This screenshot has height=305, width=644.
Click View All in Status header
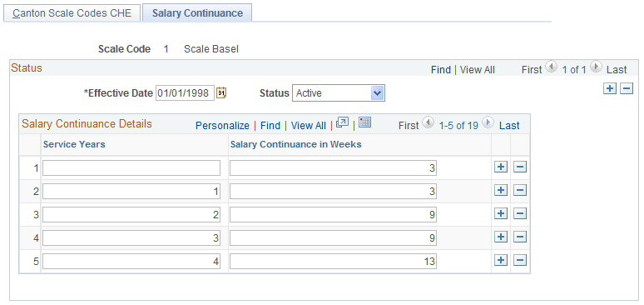478,70
